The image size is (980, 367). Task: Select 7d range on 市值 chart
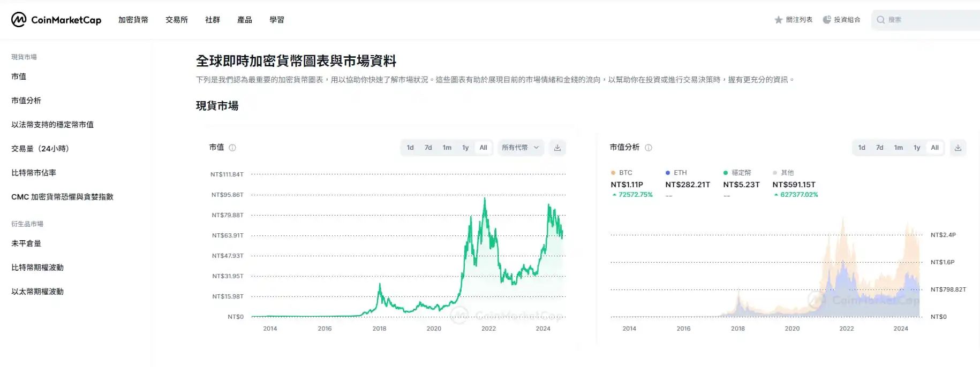click(x=428, y=148)
